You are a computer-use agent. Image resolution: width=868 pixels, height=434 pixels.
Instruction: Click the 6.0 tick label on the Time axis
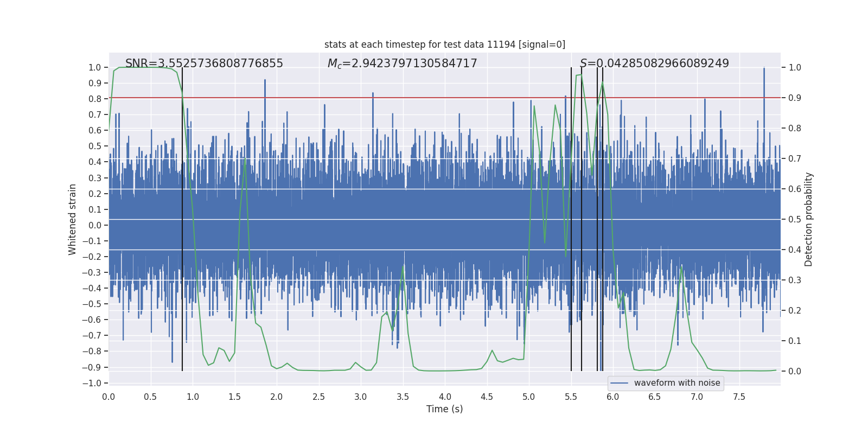(613, 397)
